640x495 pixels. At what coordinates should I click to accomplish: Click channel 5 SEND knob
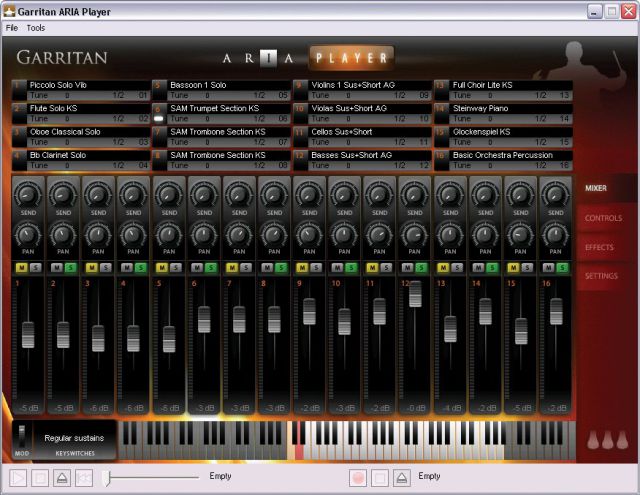click(x=169, y=195)
